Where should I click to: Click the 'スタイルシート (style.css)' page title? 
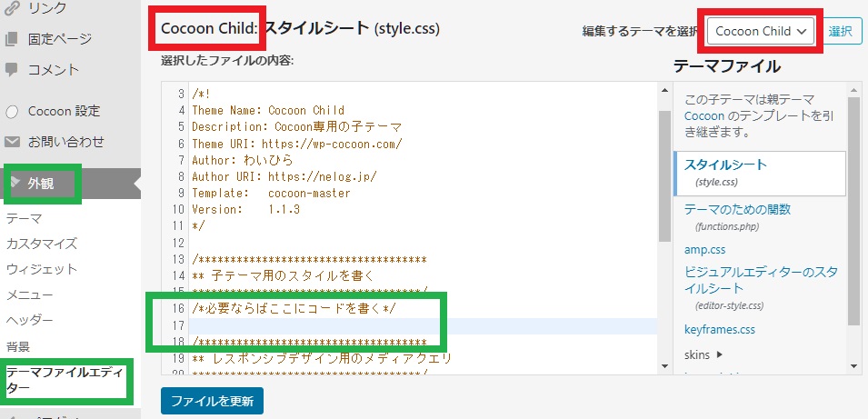pos(352,28)
